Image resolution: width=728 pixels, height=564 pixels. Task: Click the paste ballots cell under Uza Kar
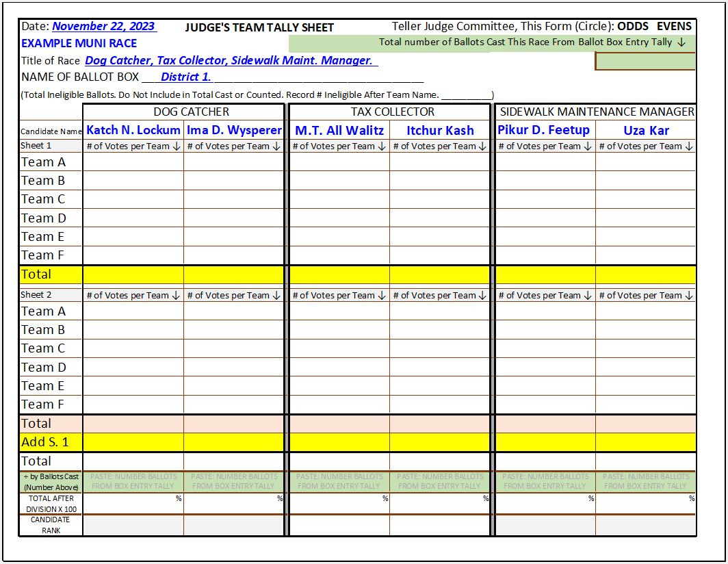[x=646, y=481]
